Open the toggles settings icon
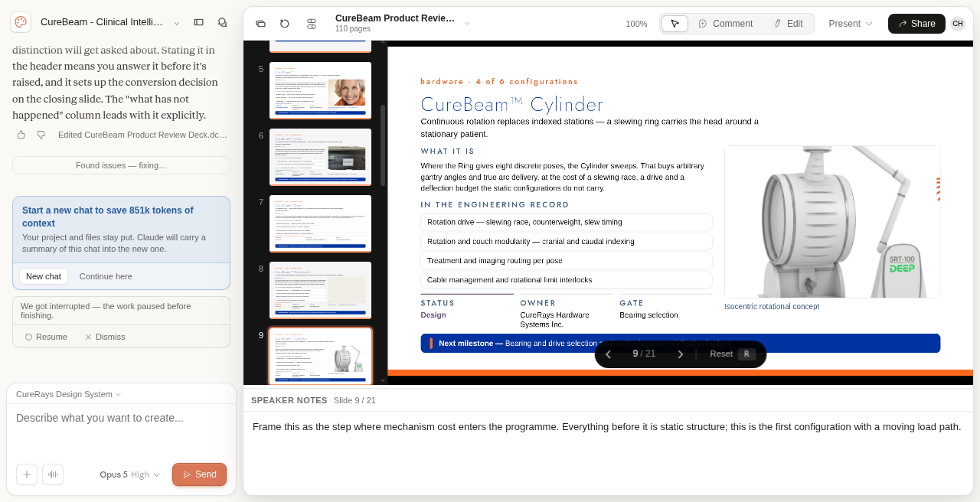Viewport: 980px width, 502px height. point(312,24)
